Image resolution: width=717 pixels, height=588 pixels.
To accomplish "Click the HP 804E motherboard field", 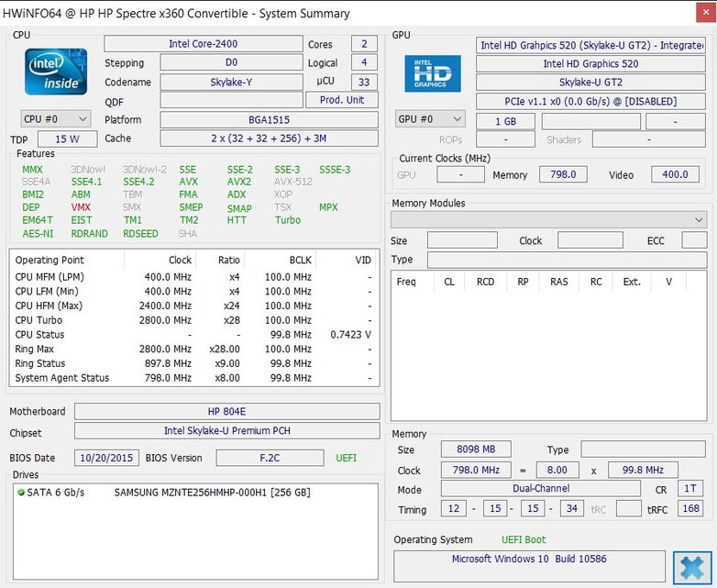I will [226, 411].
